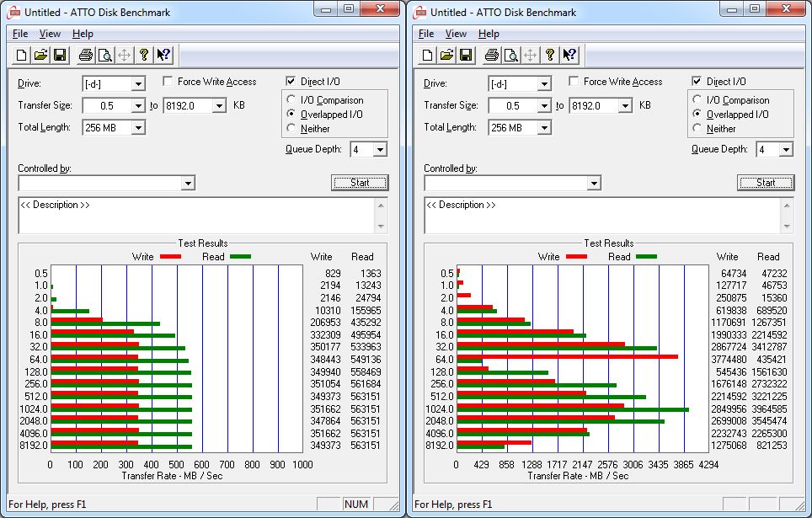Open Help menu in right window
The width and height of the screenshot is (812, 518).
click(489, 34)
